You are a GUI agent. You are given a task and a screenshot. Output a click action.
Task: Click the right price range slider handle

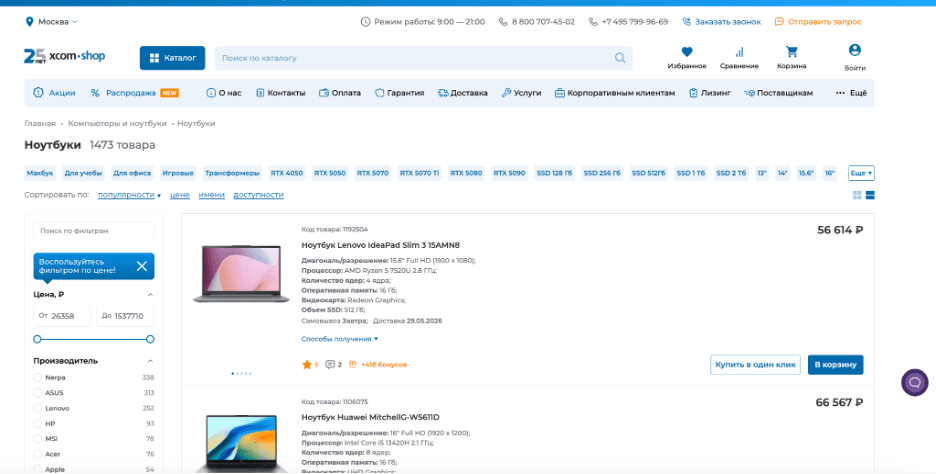tap(150, 339)
